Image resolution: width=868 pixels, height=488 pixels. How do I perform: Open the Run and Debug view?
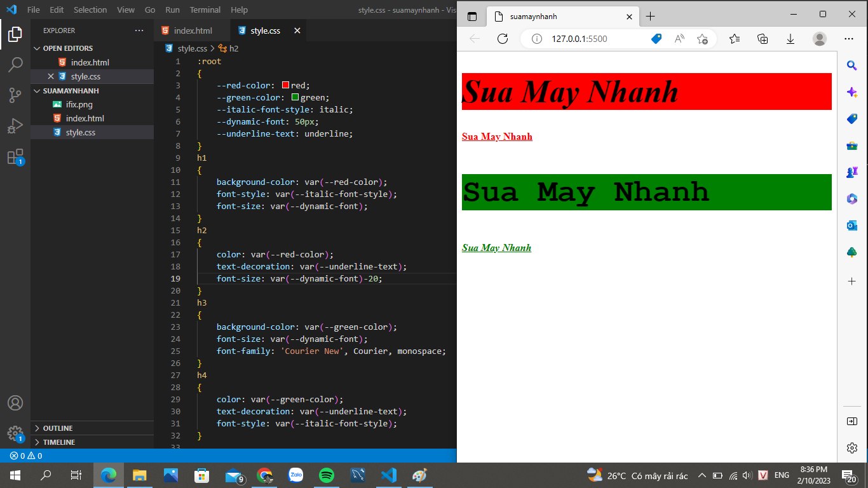15,126
